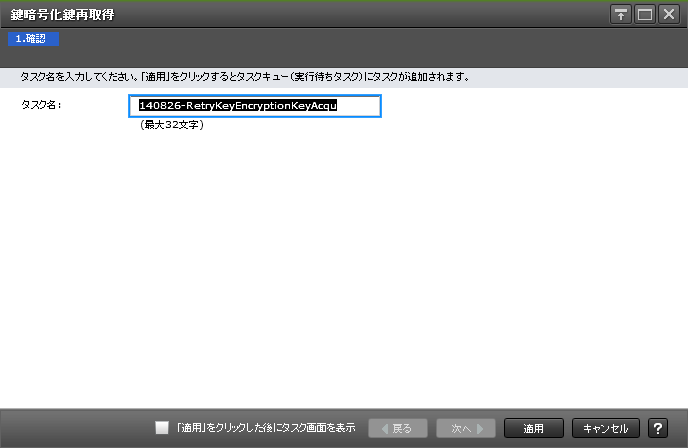Click the キャンセル button
The height and width of the screenshot is (448, 688).
pos(606,428)
